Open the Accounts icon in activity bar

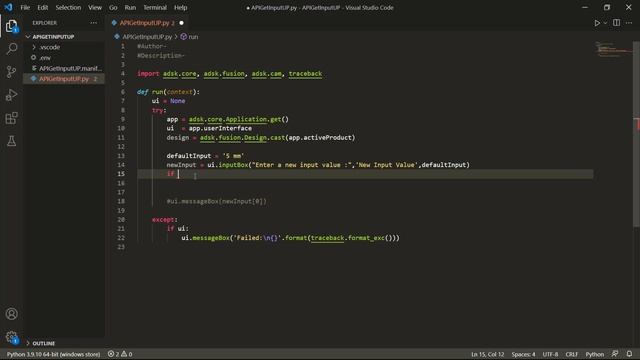pyautogui.click(x=11, y=314)
